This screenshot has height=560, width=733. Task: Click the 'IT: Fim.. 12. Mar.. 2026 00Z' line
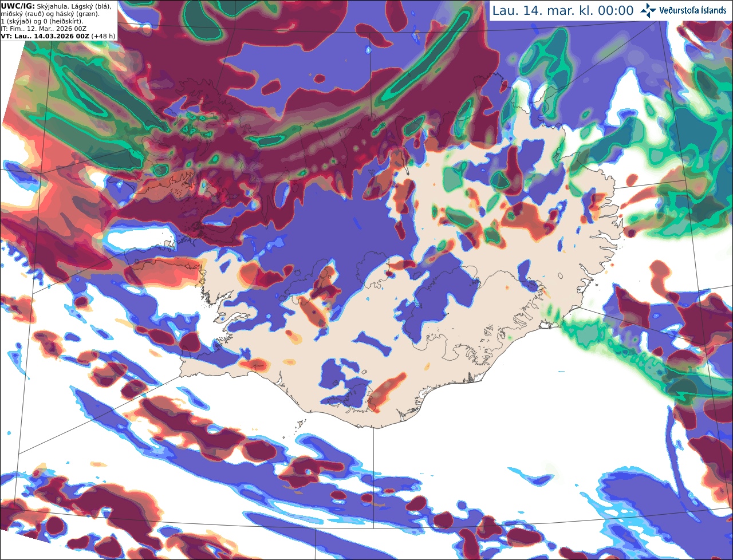tap(43, 28)
